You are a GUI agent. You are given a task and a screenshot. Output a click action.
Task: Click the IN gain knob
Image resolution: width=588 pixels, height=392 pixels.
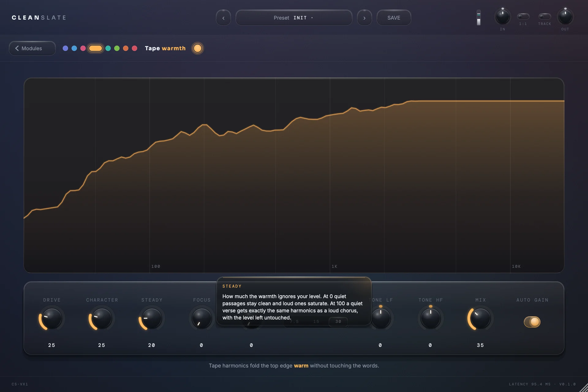coord(503,17)
